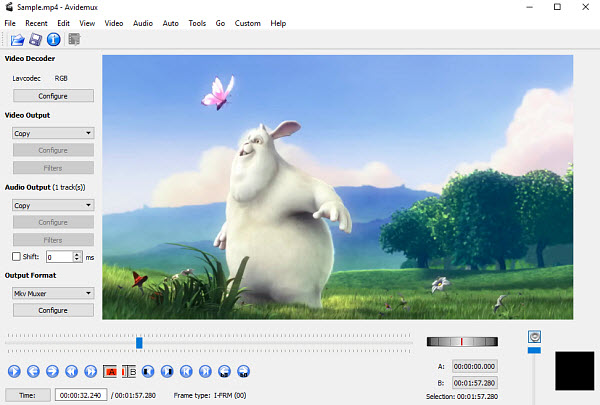The image size is (600, 405).
Task: Click the timeline slider handle
Action: click(139, 343)
